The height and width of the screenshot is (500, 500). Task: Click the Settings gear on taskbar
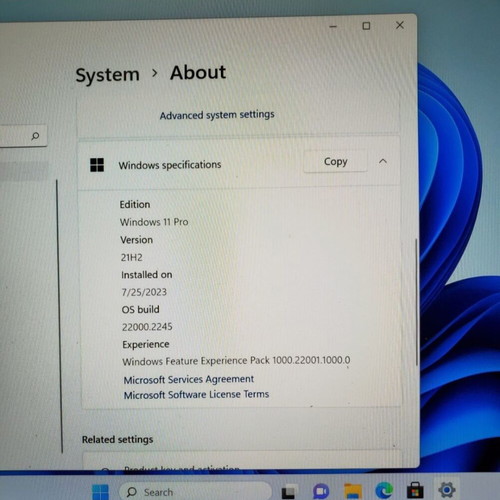447,489
